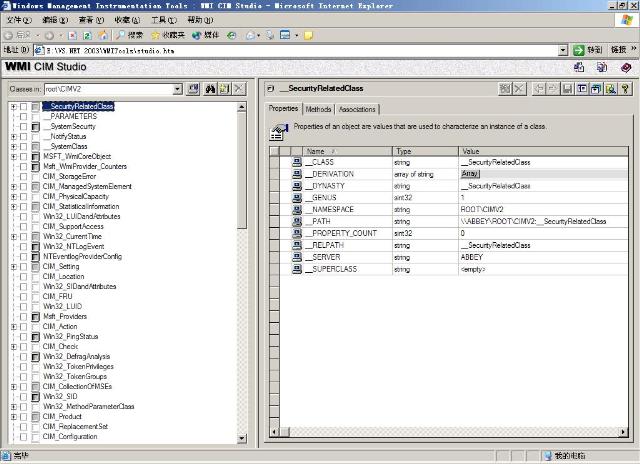Image resolution: width=640 pixels, height=464 pixels.
Task: Expand the __NotifyStatus tree node
Action: 14,137
